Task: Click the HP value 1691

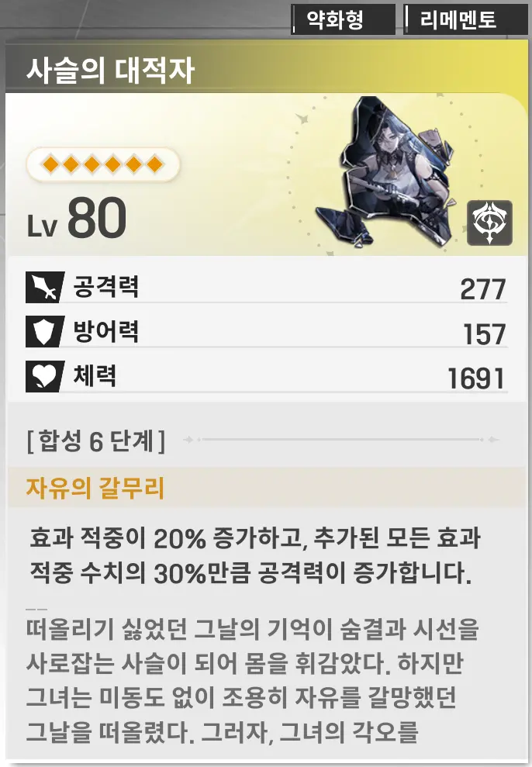Action: (476, 378)
